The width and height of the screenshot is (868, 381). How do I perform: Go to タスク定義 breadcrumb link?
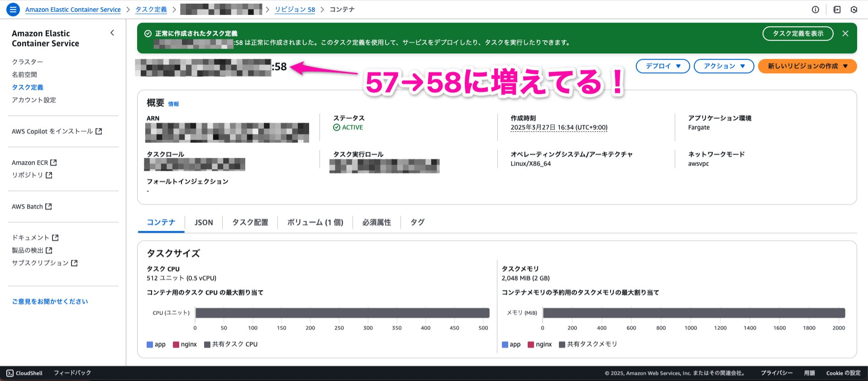click(151, 10)
